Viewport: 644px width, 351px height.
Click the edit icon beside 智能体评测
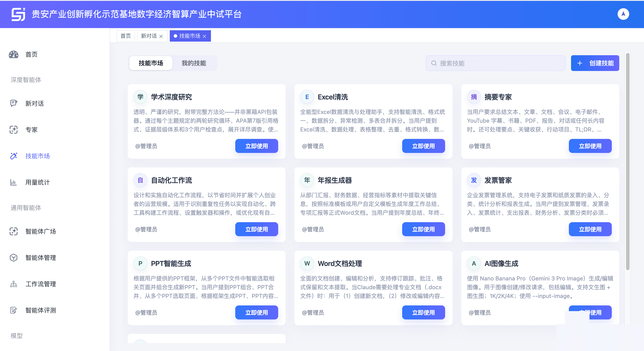point(14,310)
